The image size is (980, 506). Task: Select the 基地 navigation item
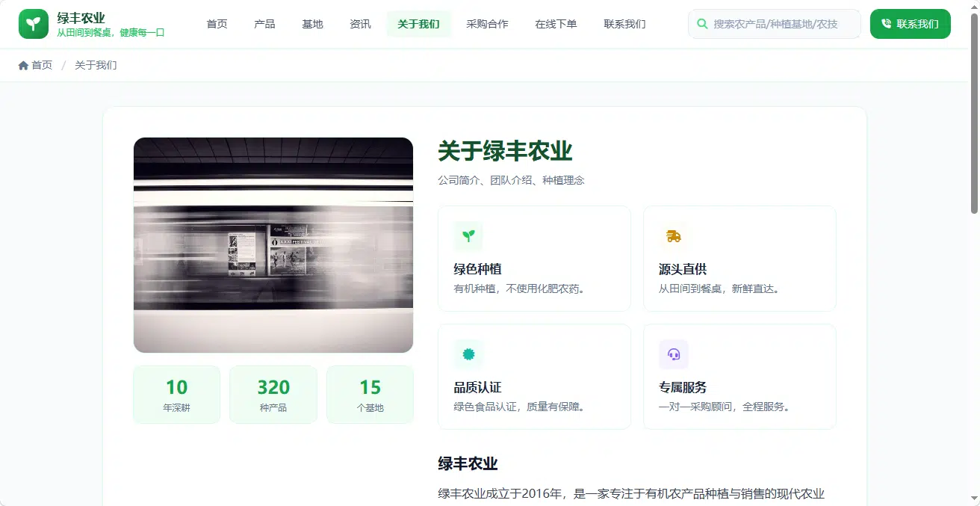[312, 24]
